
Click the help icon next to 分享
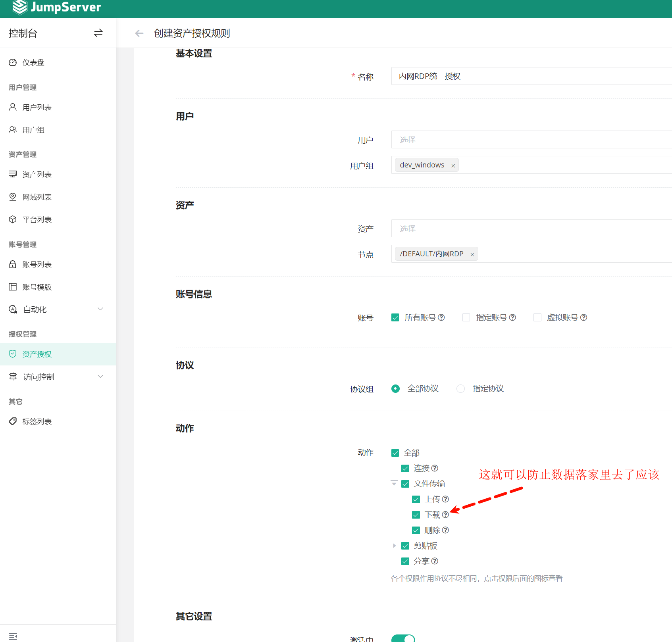point(435,561)
